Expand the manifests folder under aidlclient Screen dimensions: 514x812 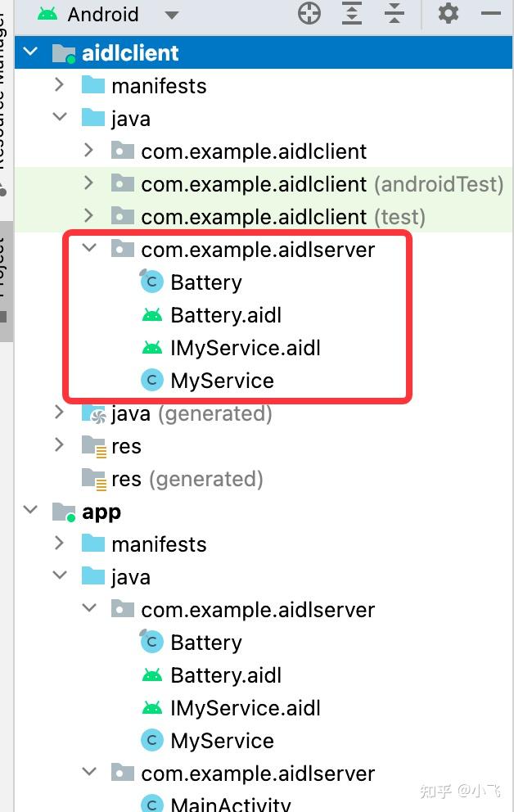(59, 84)
